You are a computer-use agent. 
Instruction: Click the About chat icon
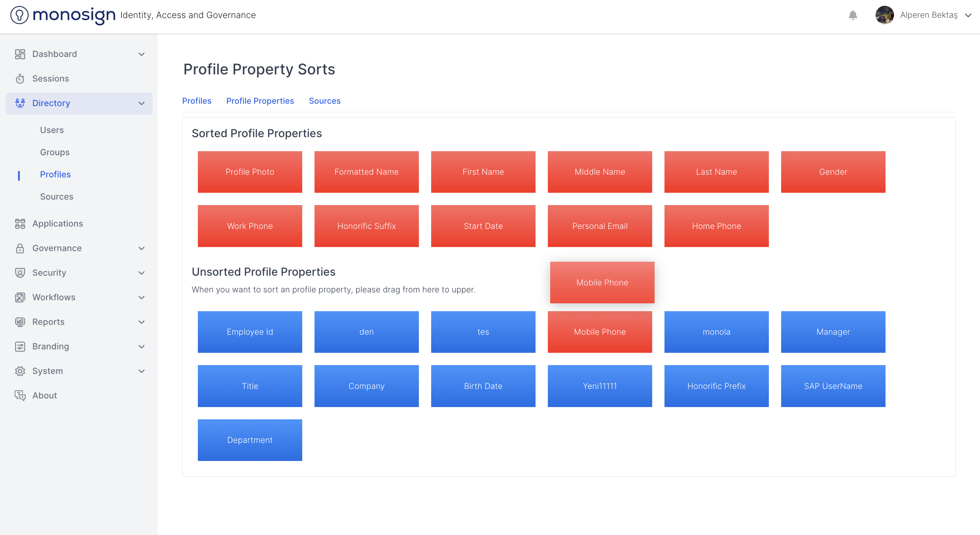click(x=20, y=396)
